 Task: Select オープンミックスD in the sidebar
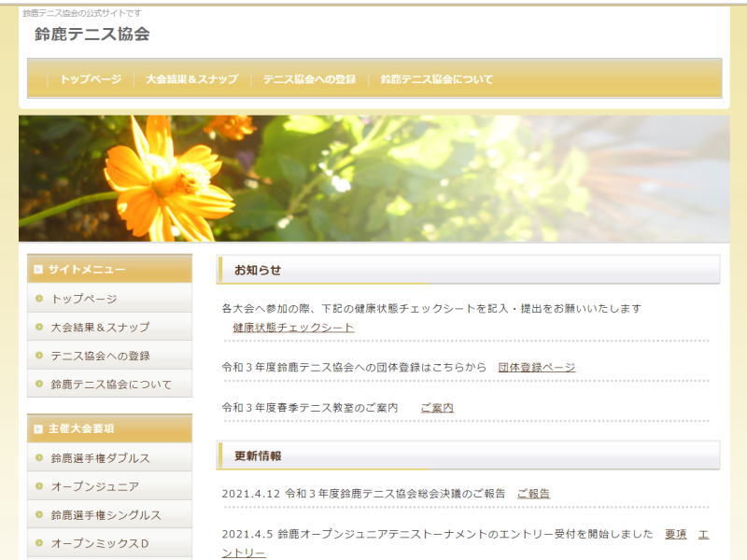pos(99,543)
